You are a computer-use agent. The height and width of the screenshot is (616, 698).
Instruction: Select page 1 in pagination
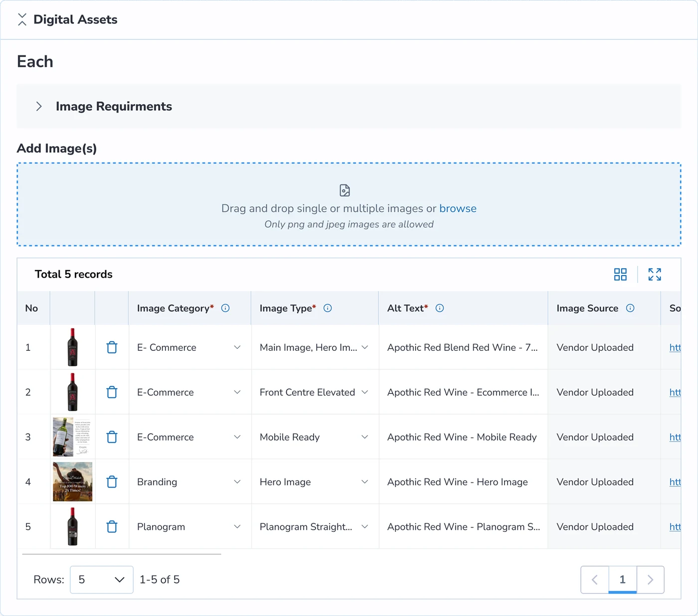(622, 580)
